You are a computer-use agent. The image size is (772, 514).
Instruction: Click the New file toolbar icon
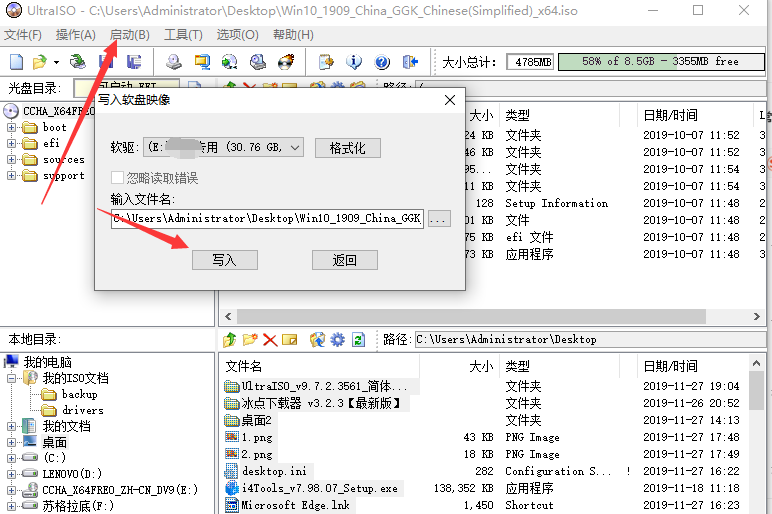point(16,62)
